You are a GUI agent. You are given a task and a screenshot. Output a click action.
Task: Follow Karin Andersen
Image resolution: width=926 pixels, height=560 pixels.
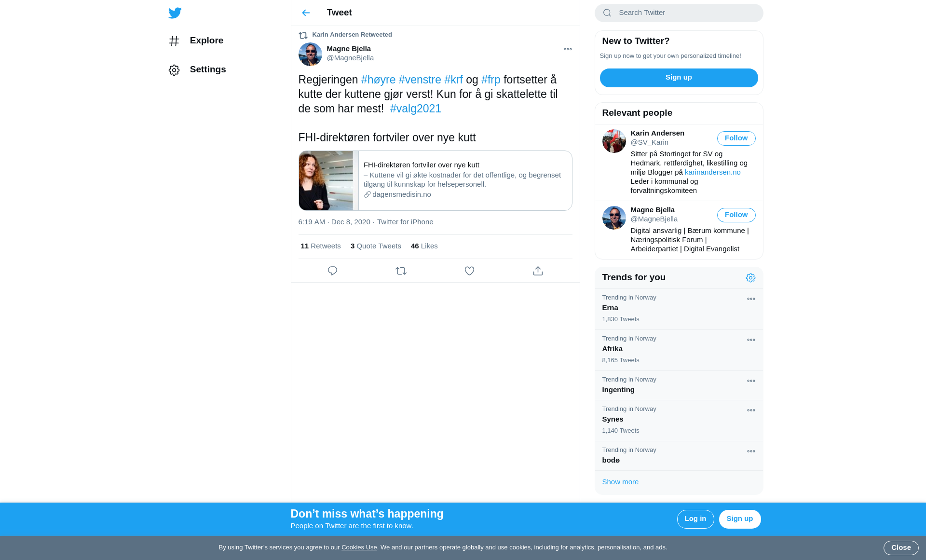[736, 138]
